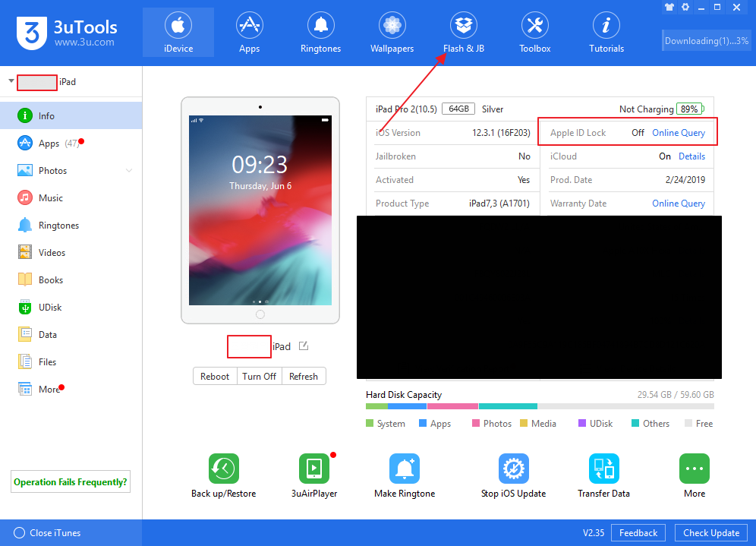756x546 pixels.
Task: Click Online Query for Apple ID Lock
Action: [679, 133]
